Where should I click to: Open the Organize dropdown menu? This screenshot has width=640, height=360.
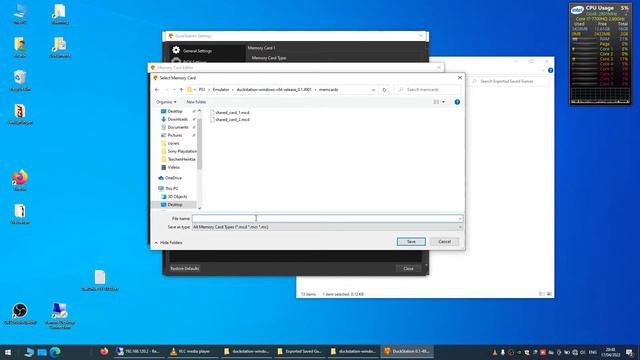(x=166, y=102)
